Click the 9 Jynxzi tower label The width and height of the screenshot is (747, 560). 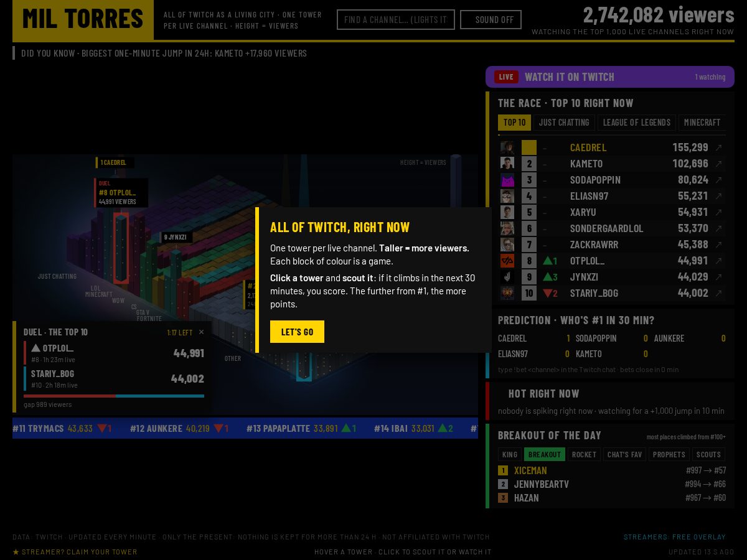(x=176, y=237)
